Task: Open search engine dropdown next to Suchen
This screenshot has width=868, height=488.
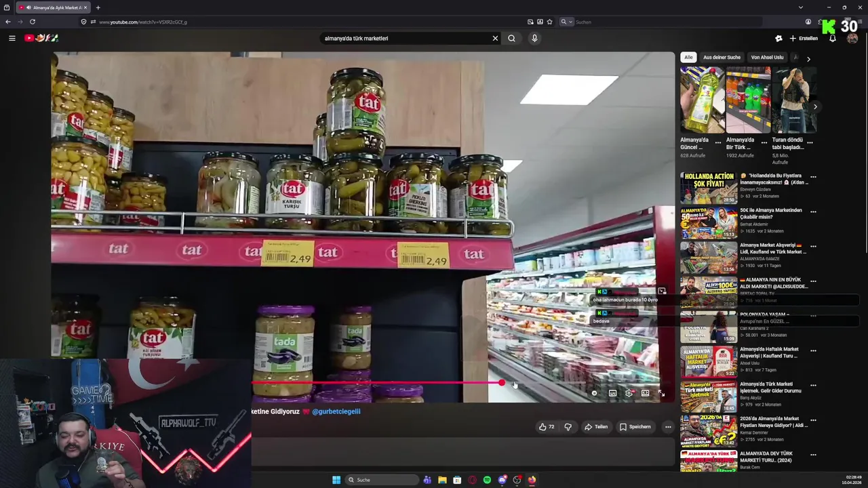Action: [566, 22]
